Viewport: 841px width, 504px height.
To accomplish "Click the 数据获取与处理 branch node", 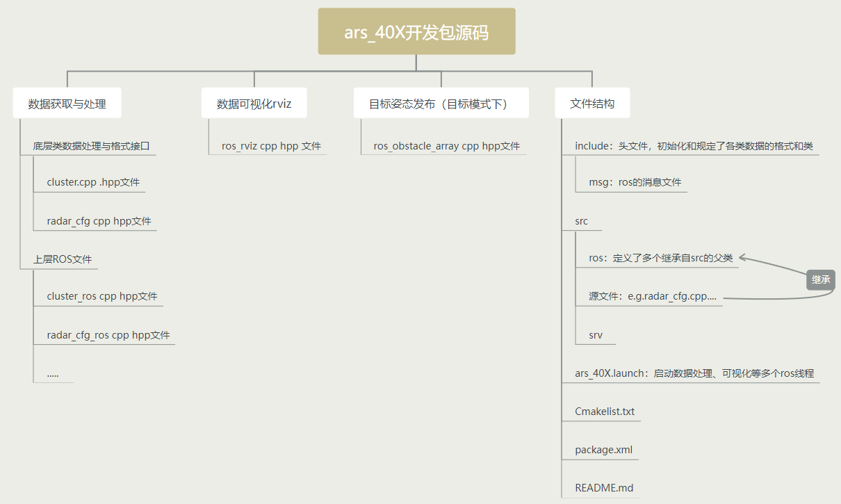I will [67, 102].
